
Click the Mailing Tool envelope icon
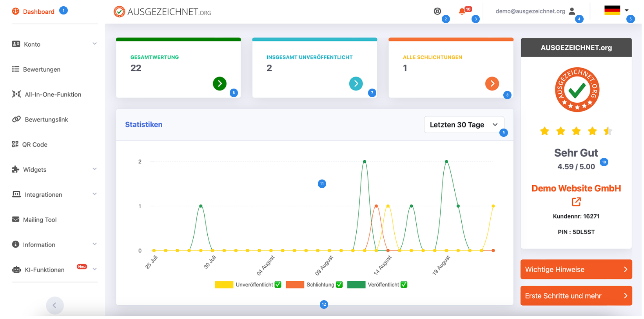coord(15,219)
